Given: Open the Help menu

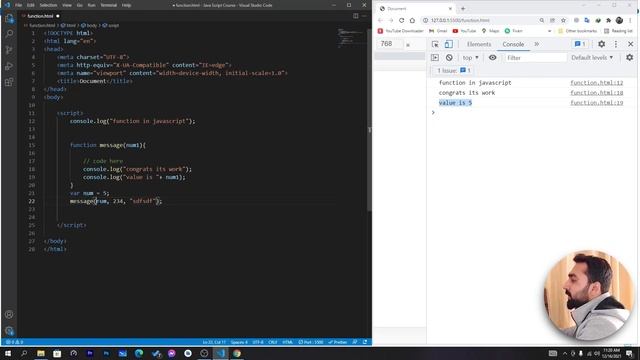Looking at the screenshot, I should pos(127,5).
